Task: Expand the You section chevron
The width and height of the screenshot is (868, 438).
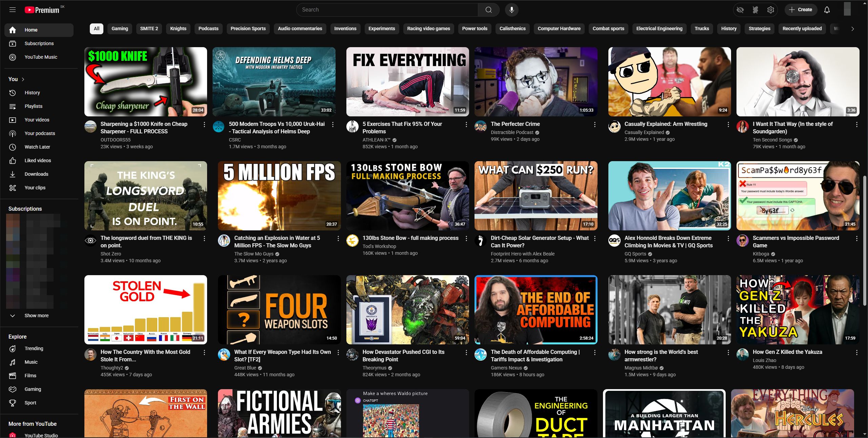Action: coord(23,79)
